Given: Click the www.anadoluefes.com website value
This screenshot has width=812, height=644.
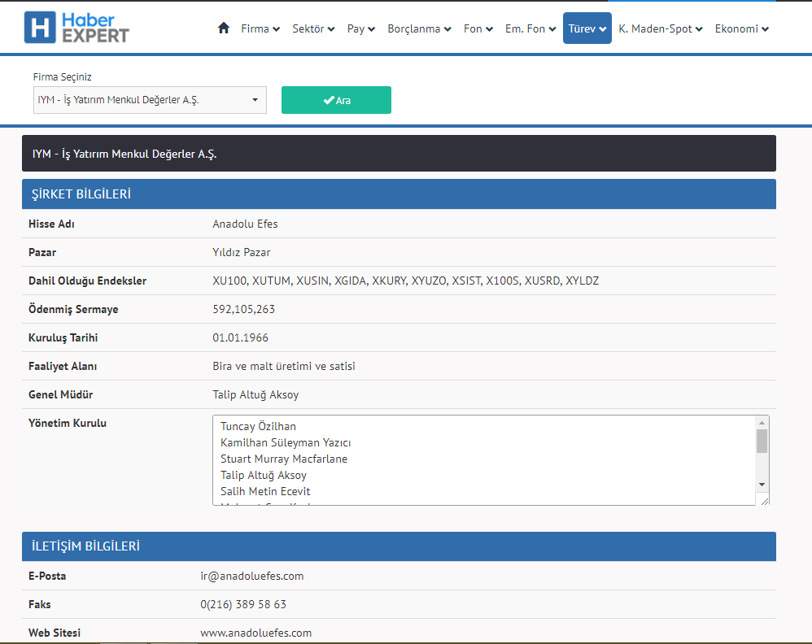Looking at the screenshot, I should click(x=255, y=633).
